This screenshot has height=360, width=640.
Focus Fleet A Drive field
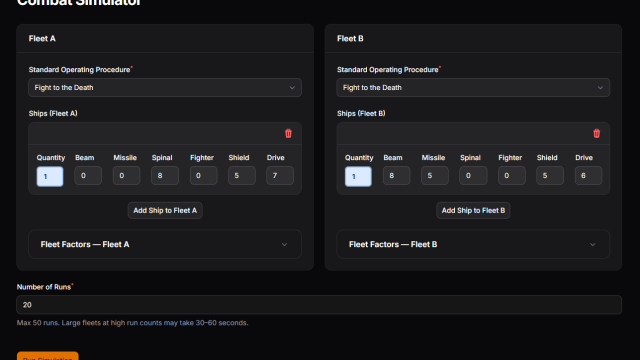(280, 176)
